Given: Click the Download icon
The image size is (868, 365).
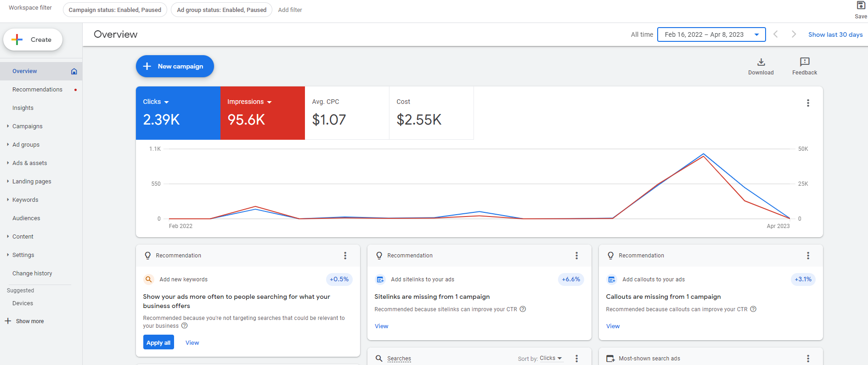Looking at the screenshot, I should click(761, 63).
